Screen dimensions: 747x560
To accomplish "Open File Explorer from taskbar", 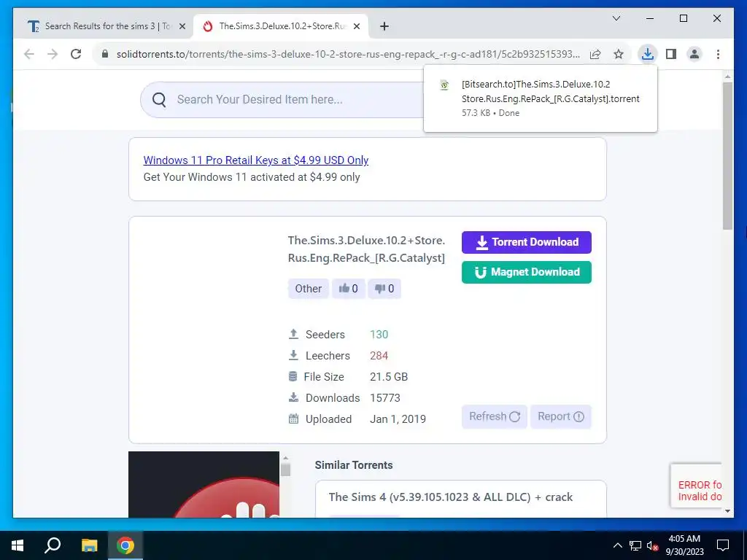I will (89, 545).
